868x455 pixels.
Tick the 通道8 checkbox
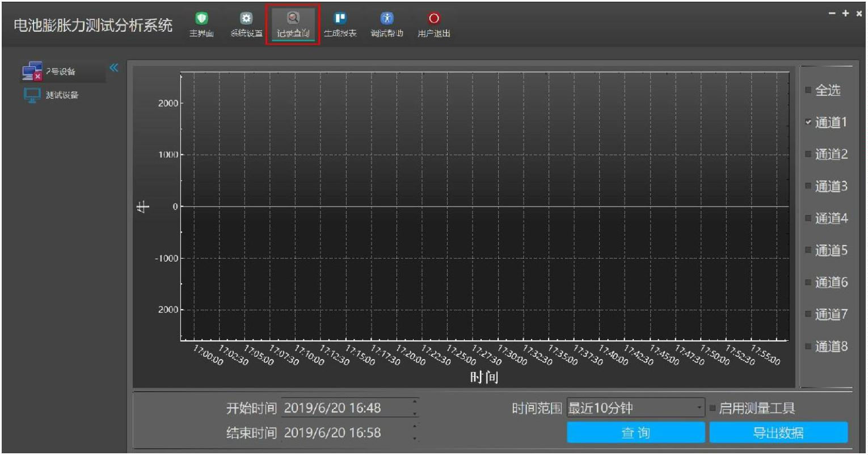click(x=808, y=346)
